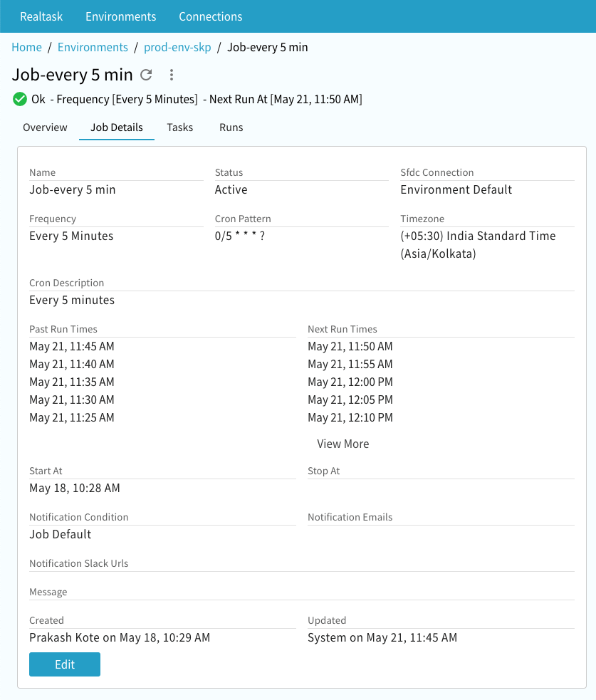The width and height of the screenshot is (596, 700).
Task: Navigate to Home breadcrumb link
Action: click(26, 47)
